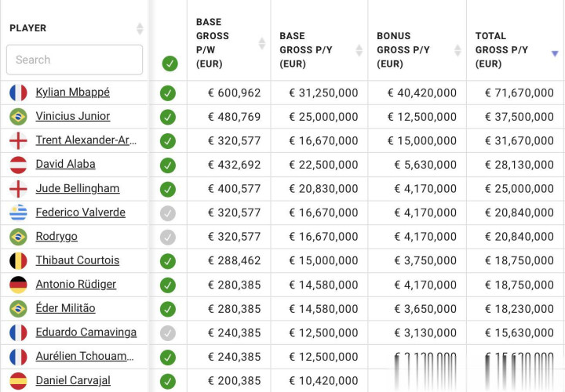Click the France flag beside Kylian Mbappé
The height and width of the screenshot is (392, 565).
tap(18, 93)
